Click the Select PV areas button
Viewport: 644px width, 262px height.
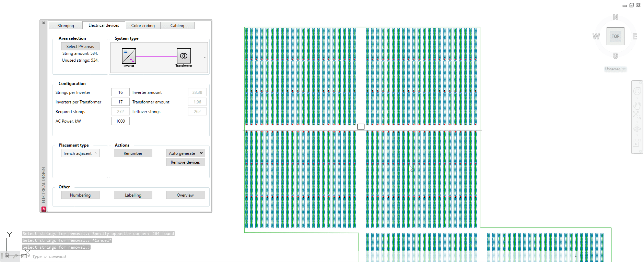coord(80,46)
